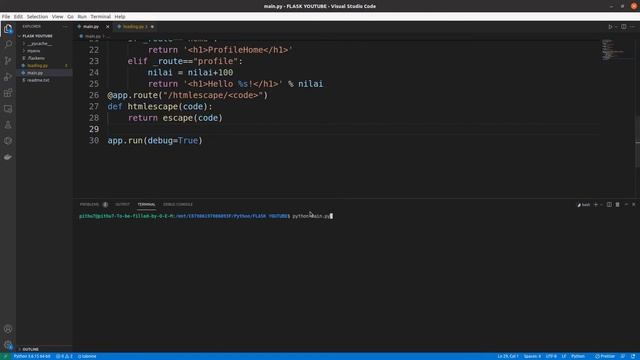Viewport: 640px width, 360px height.
Task: Expand the __pycache__ folder
Action: point(40,44)
